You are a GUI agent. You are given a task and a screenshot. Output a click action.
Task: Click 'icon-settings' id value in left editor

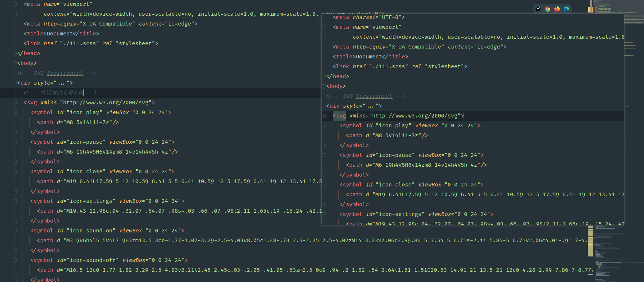(91, 201)
